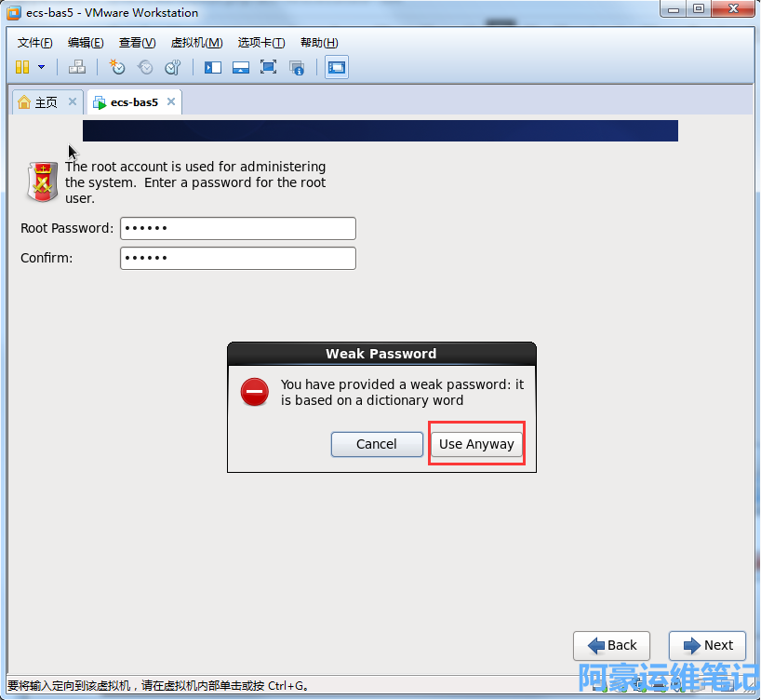Open the 选项卡(T) menu
761x700 pixels.
pyautogui.click(x=260, y=43)
